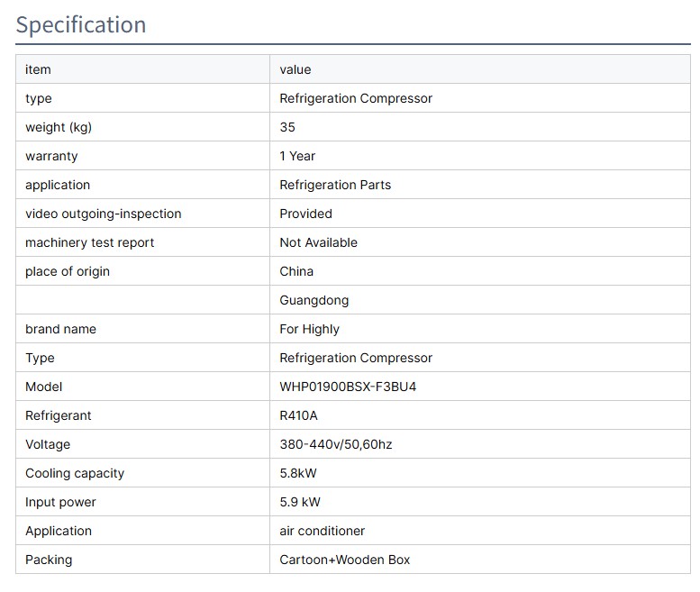Click the 'item' column header
The height and width of the screenshot is (592, 700).
pyautogui.click(x=38, y=69)
